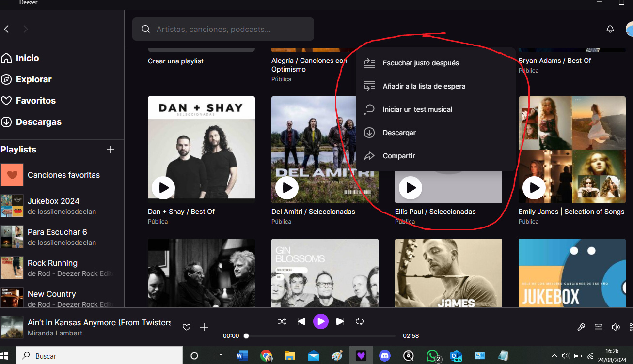
Task: Play the Del Amitri playlist
Action: 287,188
